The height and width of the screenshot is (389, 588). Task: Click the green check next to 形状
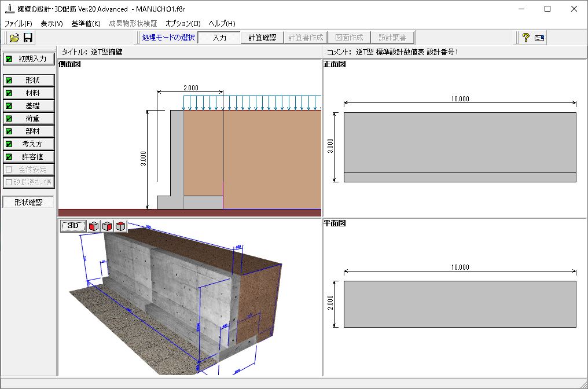[x=9, y=80]
